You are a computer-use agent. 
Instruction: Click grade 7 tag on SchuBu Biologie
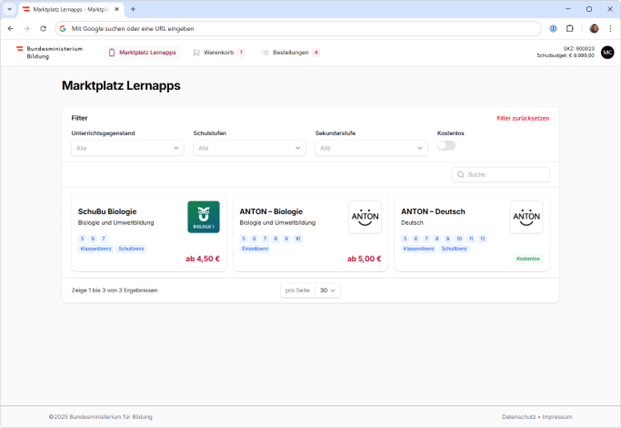point(103,239)
